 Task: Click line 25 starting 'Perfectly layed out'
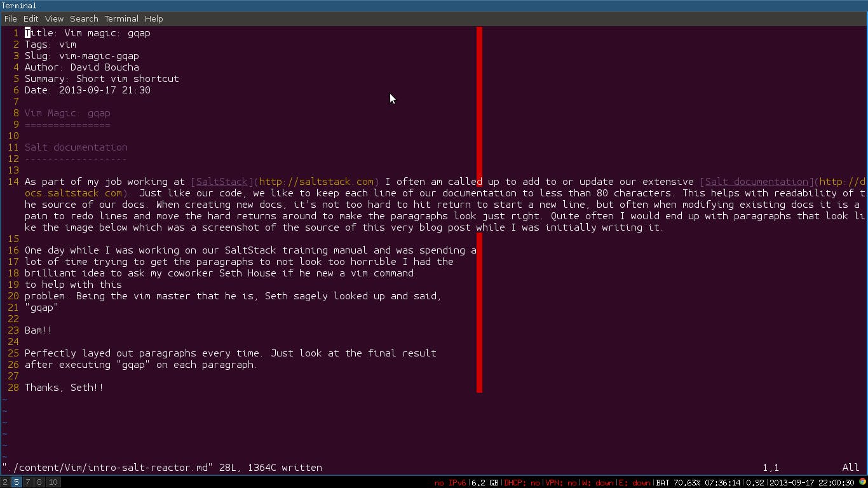[231, 353]
